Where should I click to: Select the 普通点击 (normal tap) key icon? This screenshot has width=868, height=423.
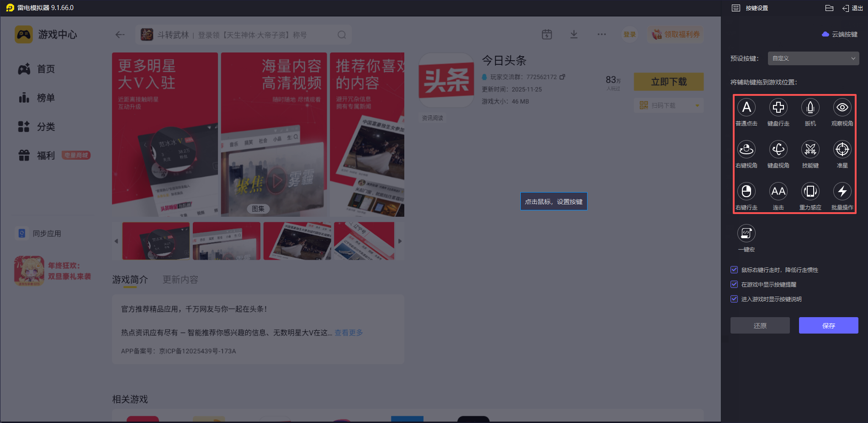point(746,108)
